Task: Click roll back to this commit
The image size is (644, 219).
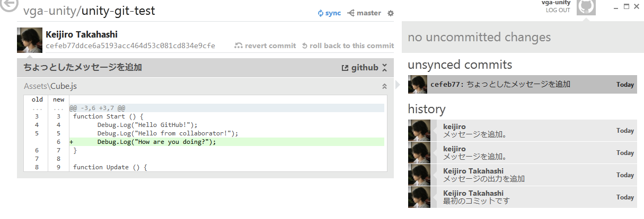Action: pyautogui.click(x=348, y=45)
